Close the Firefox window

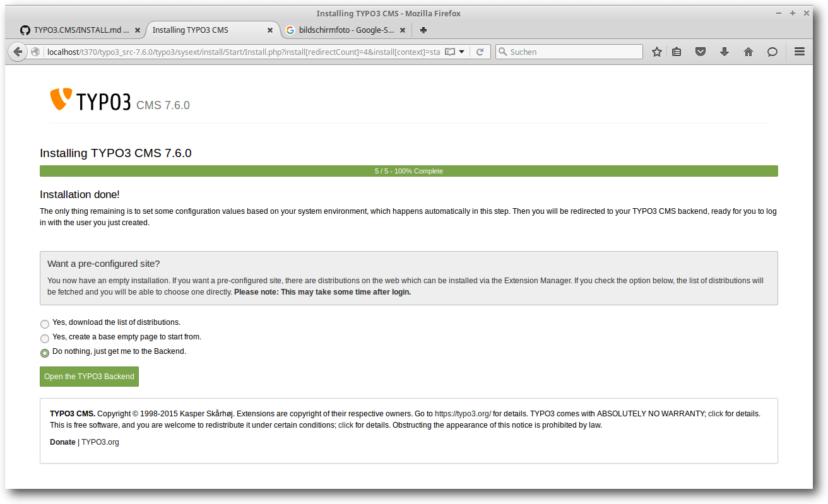point(805,13)
